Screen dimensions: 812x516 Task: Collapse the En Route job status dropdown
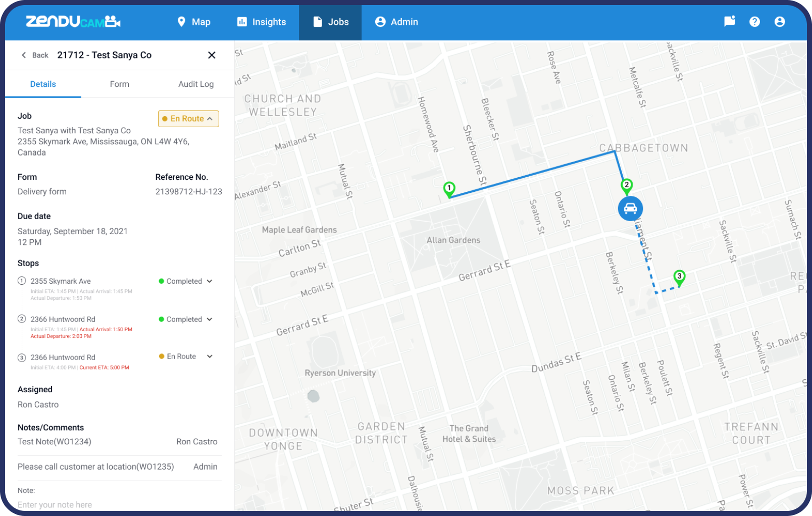[209, 119]
